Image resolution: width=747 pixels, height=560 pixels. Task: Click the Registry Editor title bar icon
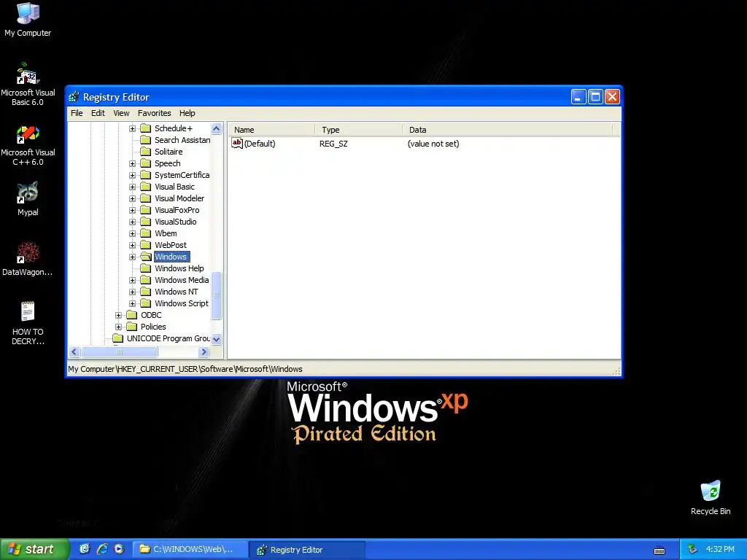pyautogui.click(x=74, y=97)
